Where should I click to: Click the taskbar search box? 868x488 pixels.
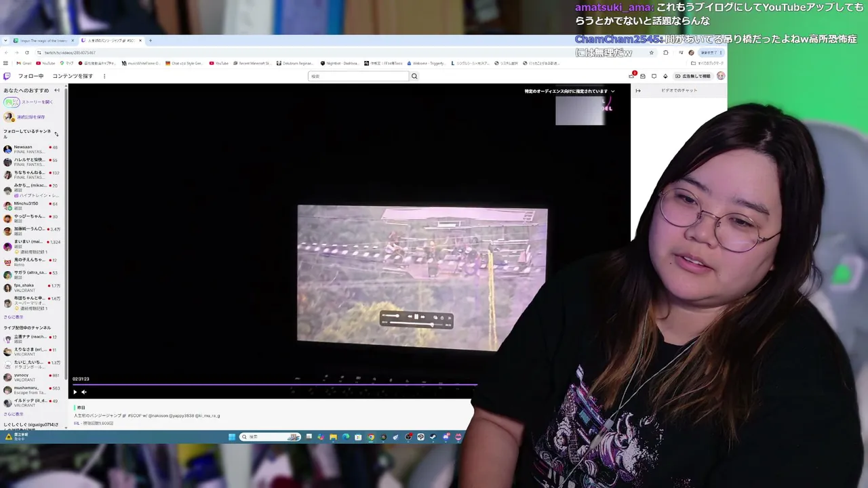(271, 437)
